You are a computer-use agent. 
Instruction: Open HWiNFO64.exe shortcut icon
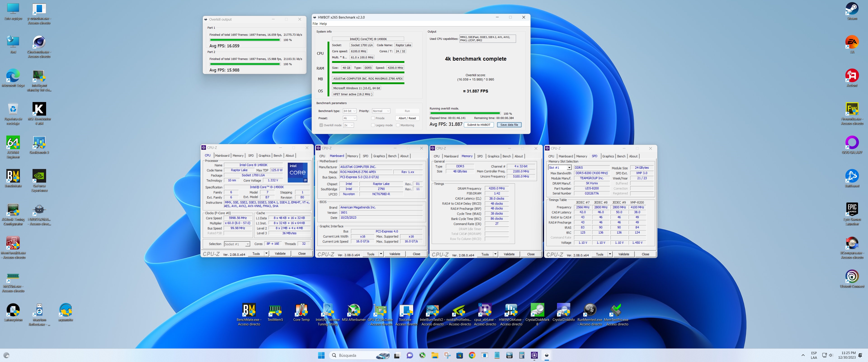click(x=511, y=314)
